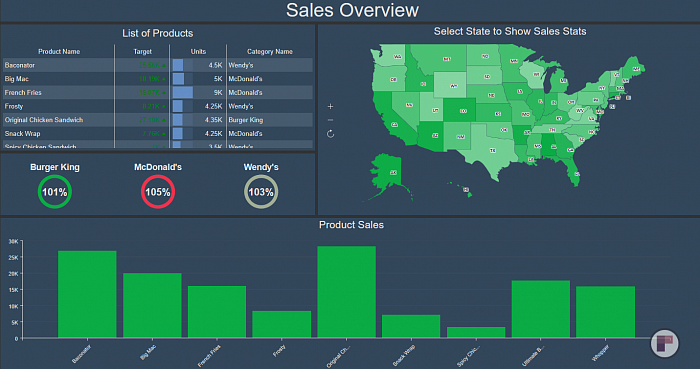Screen dimensions: 700x369
Task: Sort the table by Units column header
Action: pos(198,52)
